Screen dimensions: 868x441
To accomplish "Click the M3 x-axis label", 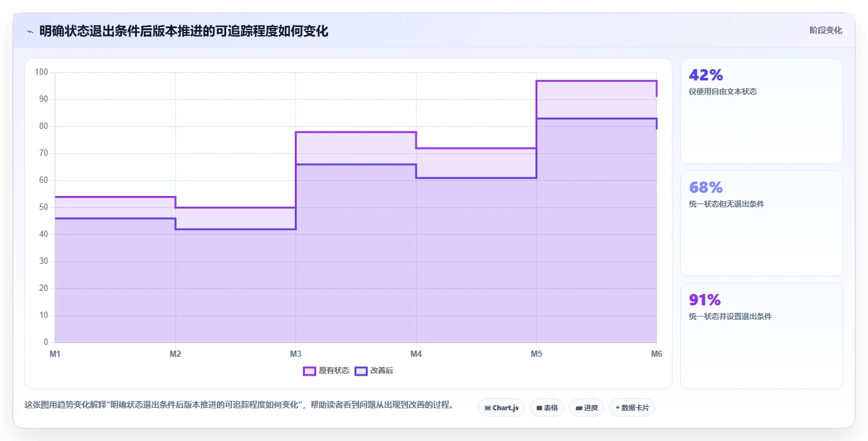I will [x=295, y=354].
